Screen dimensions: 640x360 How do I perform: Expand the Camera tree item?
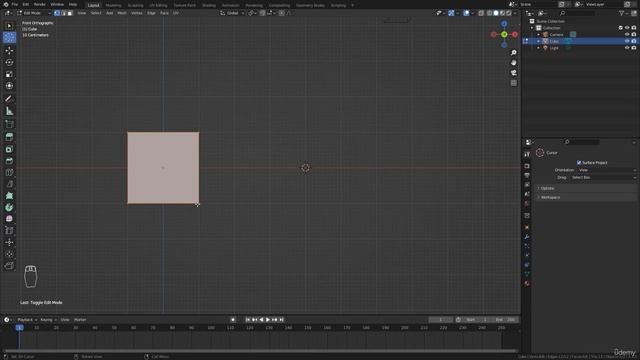click(538, 35)
